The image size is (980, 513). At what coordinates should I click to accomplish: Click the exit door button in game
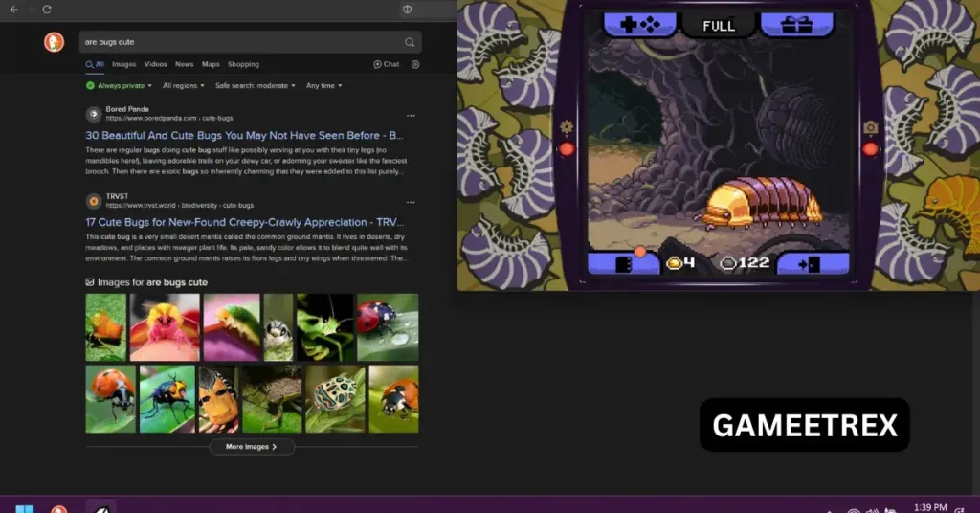click(811, 262)
